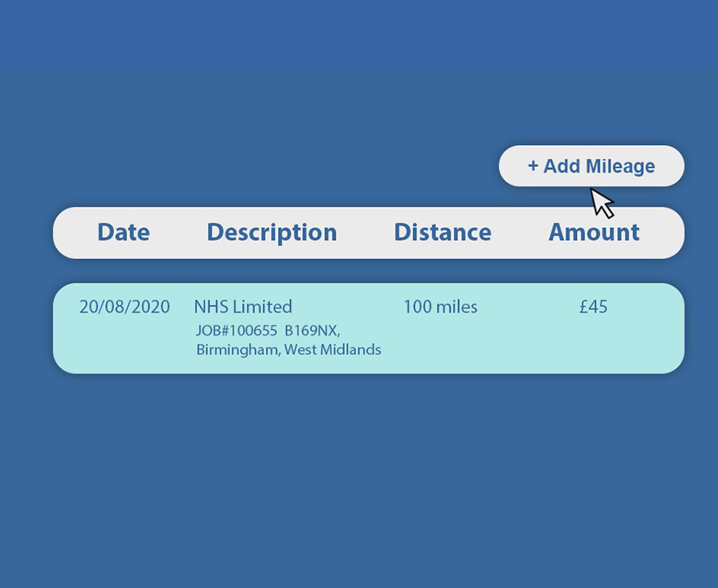
Task: Click blank background below the mileage entry
Action: [x=359, y=480]
